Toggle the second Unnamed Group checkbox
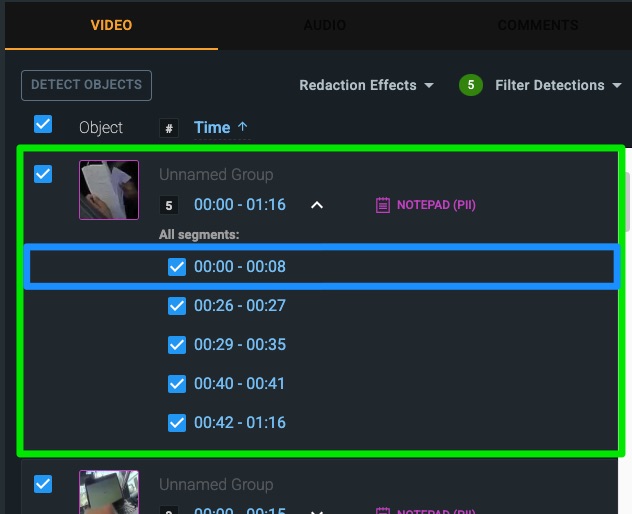The width and height of the screenshot is (632, 514). pos(43,484)
